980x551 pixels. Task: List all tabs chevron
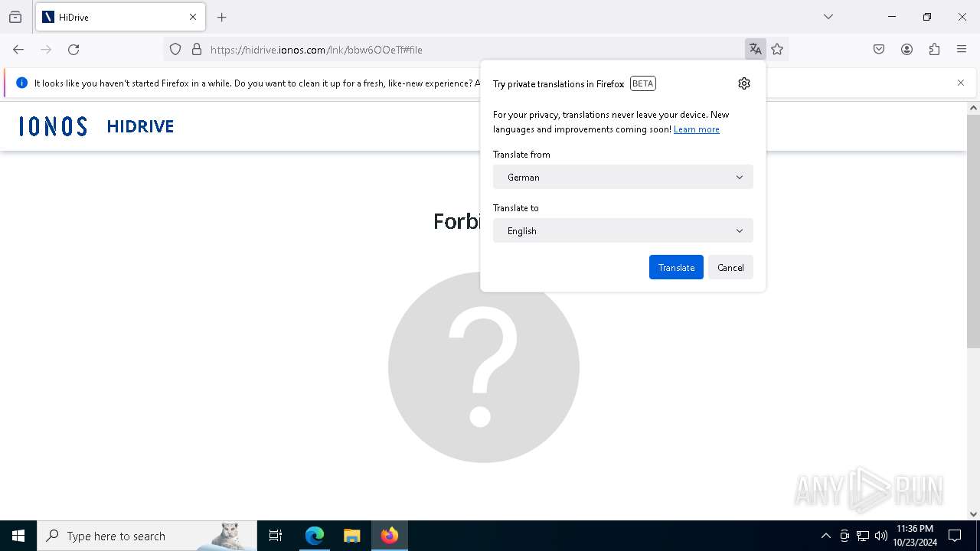pos(828,17)
